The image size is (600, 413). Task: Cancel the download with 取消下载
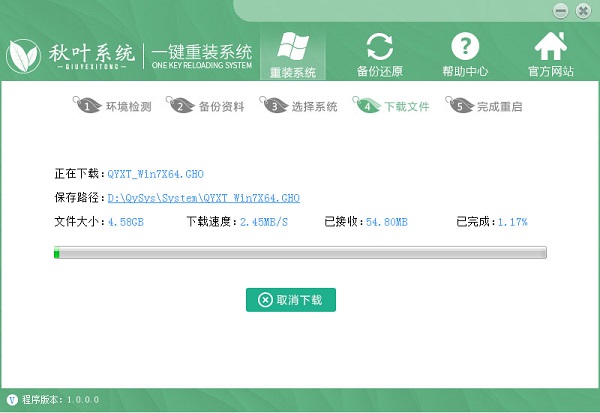(291, 300)
